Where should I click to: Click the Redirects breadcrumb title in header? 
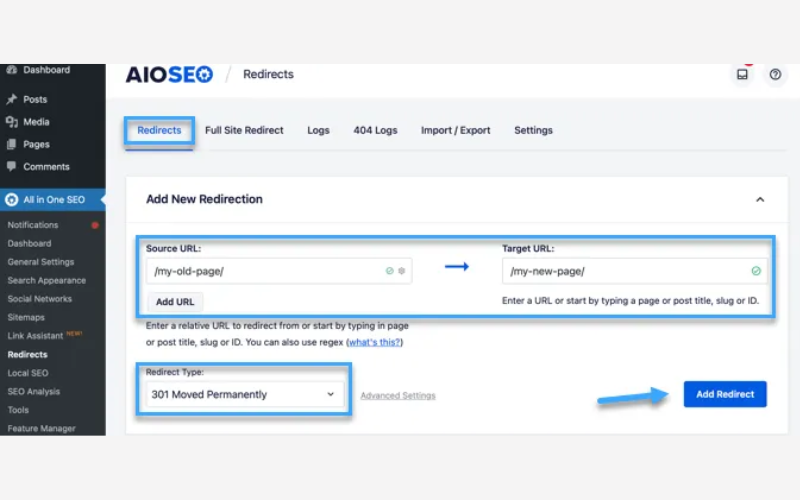(268, 74)
